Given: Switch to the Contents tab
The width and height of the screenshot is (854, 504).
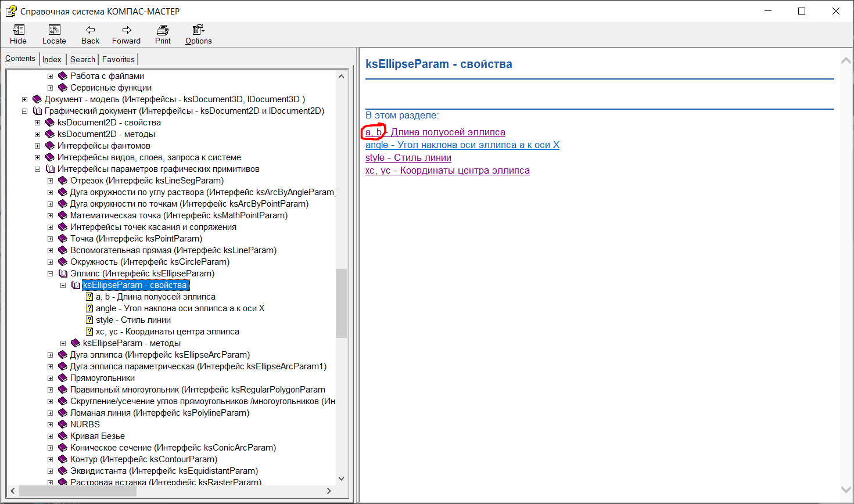Looking at the screenshot, I should click(x=20, y=59).
